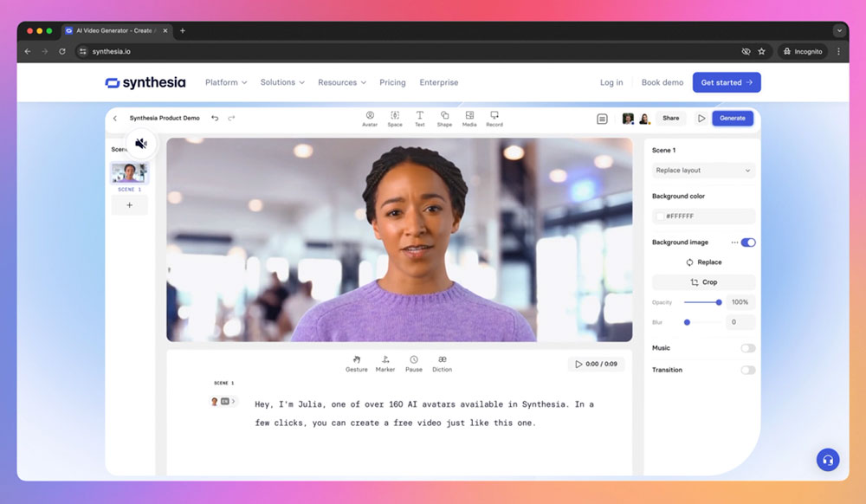Adjust the Opacity slider handle

click(719, 302)
